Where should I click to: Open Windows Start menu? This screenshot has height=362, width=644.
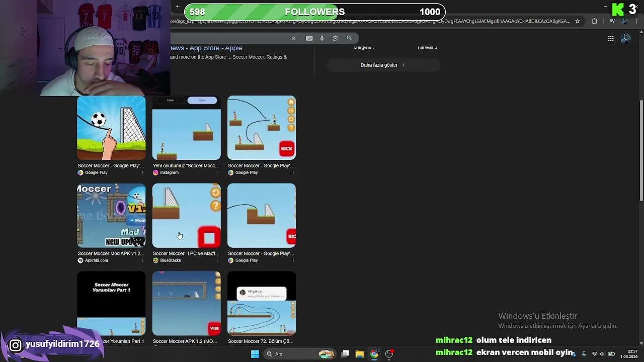pyautogui.click(x=255, y=354)
